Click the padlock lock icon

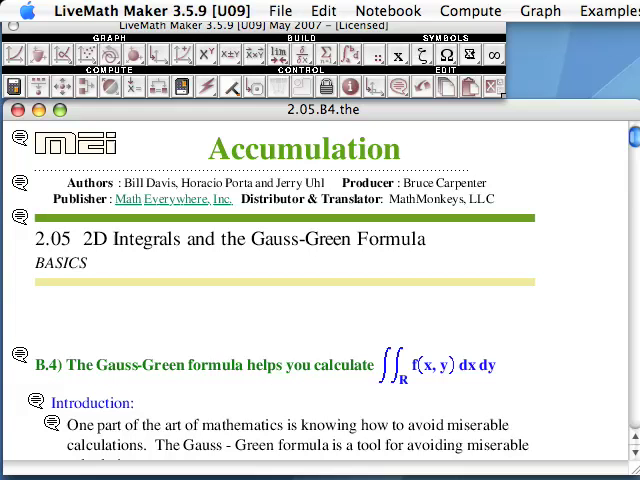(x=326, y=87)
